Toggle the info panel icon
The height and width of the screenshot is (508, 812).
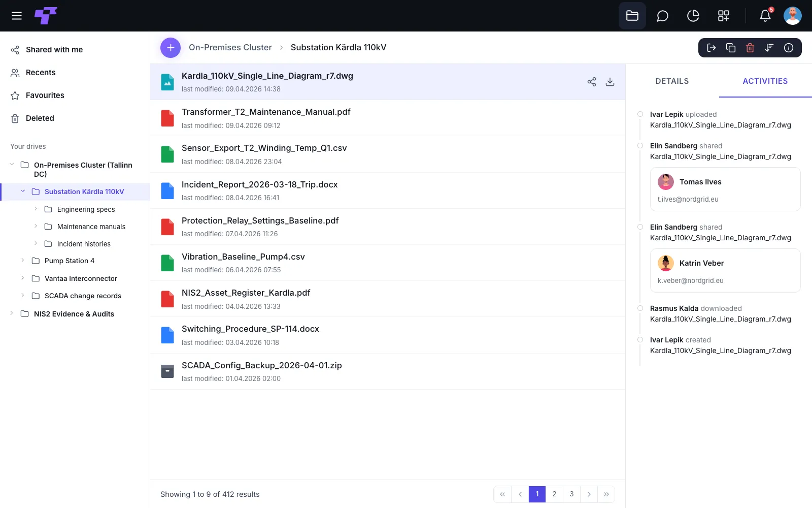click(789, 48)
